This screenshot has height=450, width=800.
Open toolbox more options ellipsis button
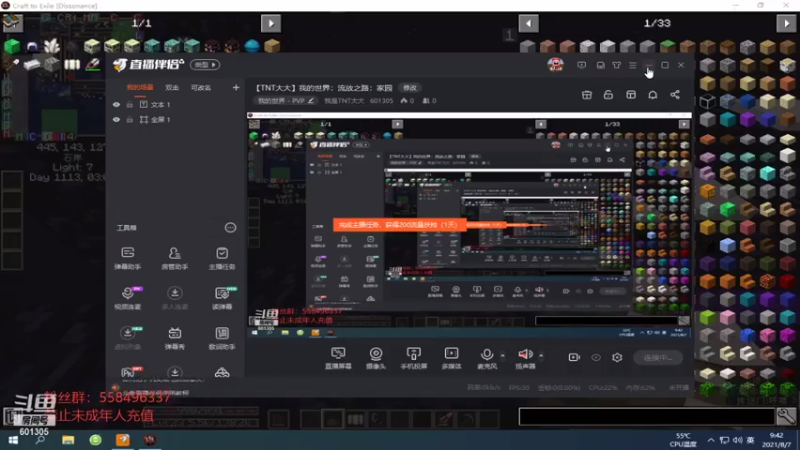pos(231,228)
